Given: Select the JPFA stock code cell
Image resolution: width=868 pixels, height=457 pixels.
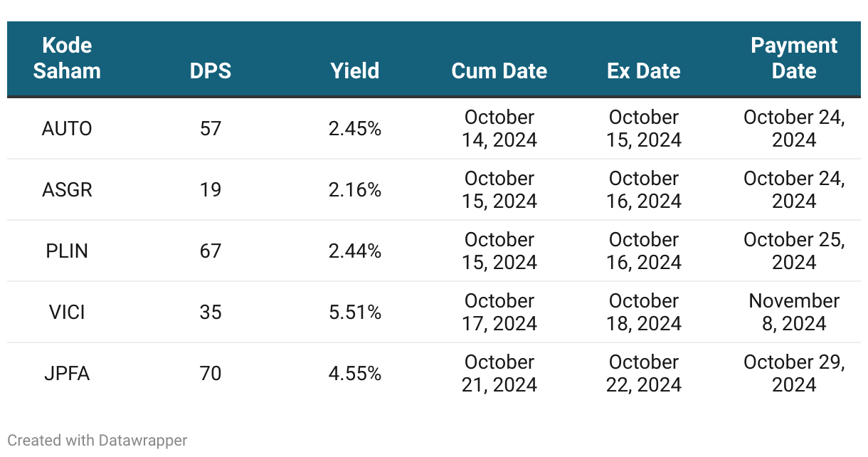Looking at the screenshot, I should (x=68, y=374).
